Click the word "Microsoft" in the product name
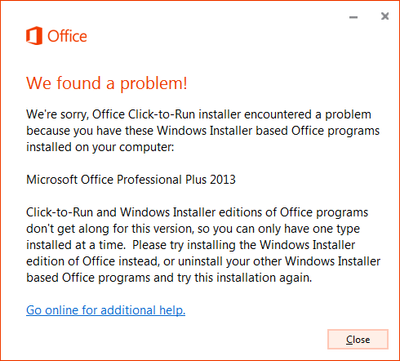400x361 pixels. point(53,180)
